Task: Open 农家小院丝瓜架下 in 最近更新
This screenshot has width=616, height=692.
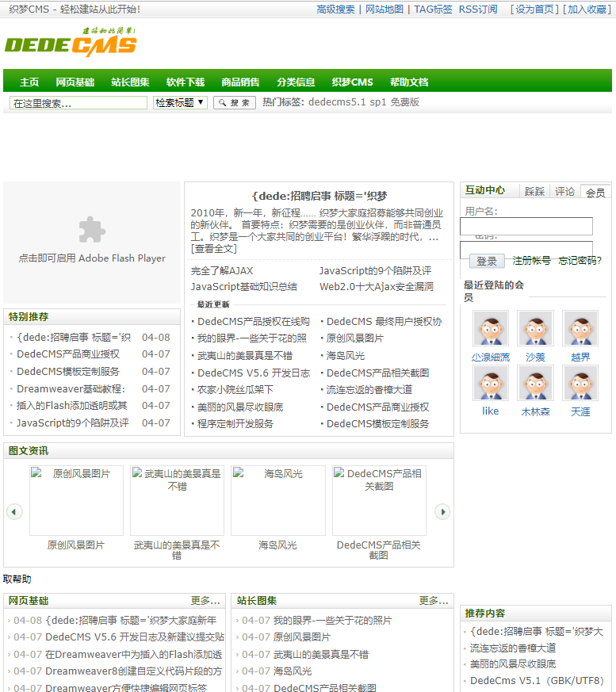Action: point(235,390)
